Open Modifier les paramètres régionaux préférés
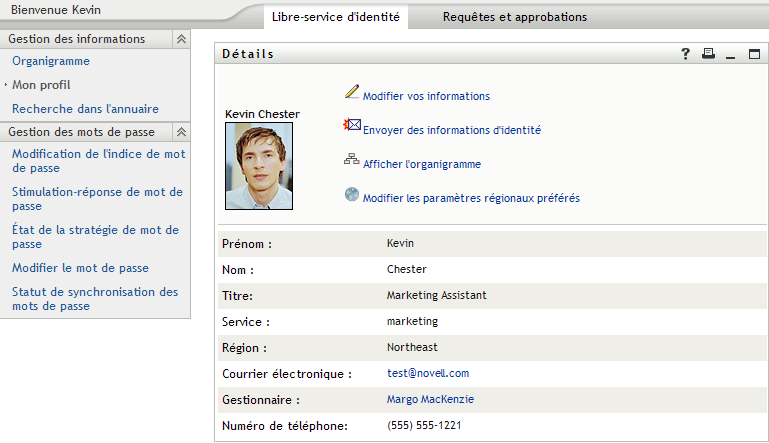 click(471, 198)
